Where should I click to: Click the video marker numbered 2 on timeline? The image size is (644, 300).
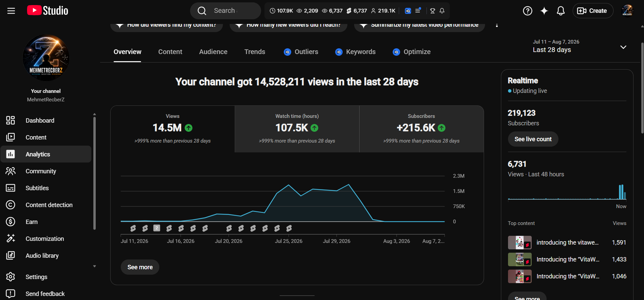(157, 228)
